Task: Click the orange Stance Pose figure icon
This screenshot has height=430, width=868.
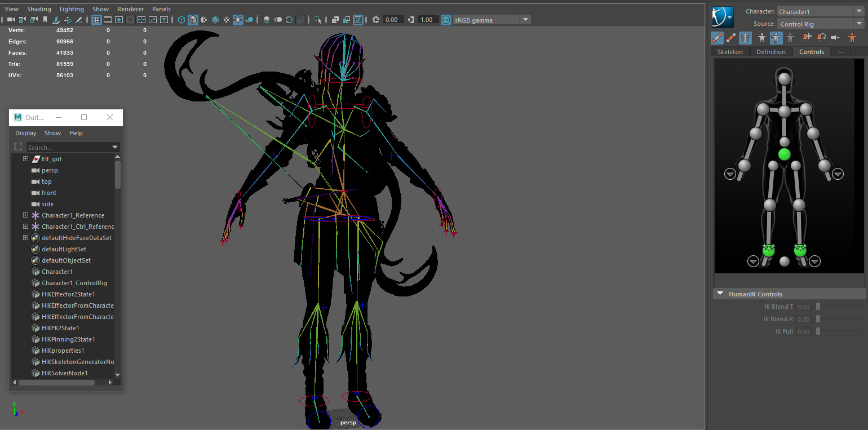Action: click(852, 38)
